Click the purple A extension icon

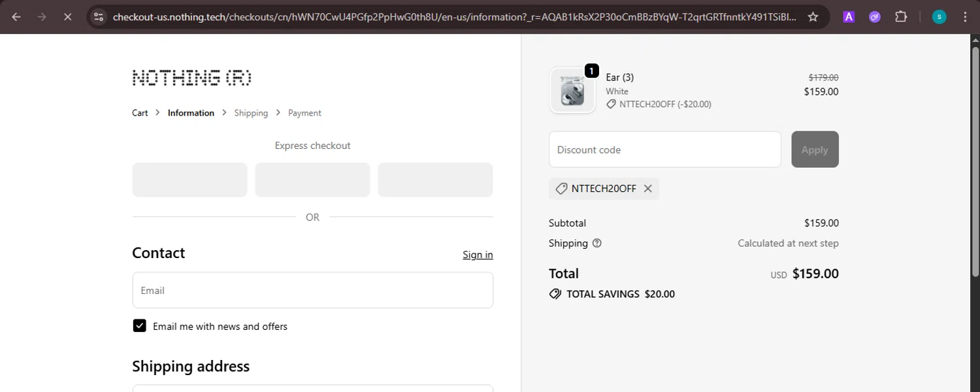(849, 17)
